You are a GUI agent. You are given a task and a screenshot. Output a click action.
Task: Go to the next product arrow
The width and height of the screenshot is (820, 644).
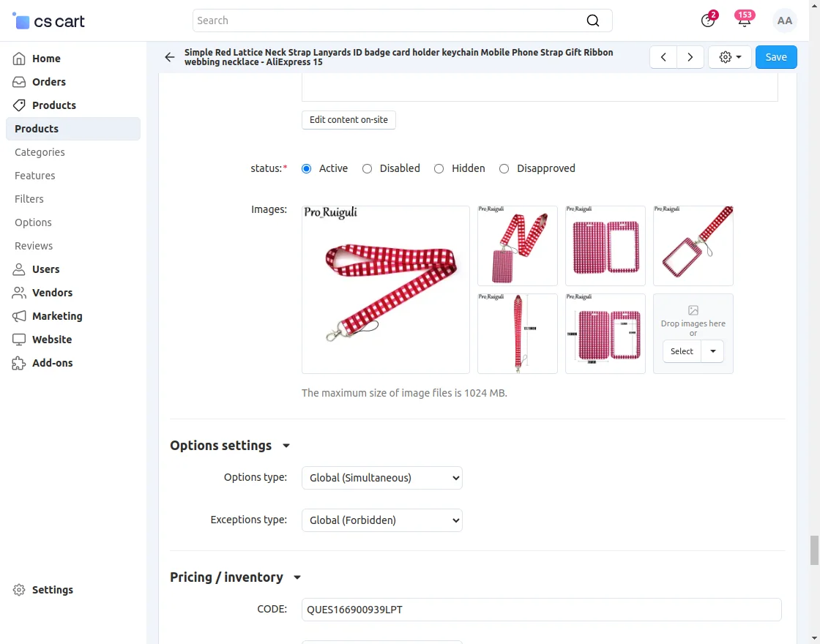(x=690, y=57)
